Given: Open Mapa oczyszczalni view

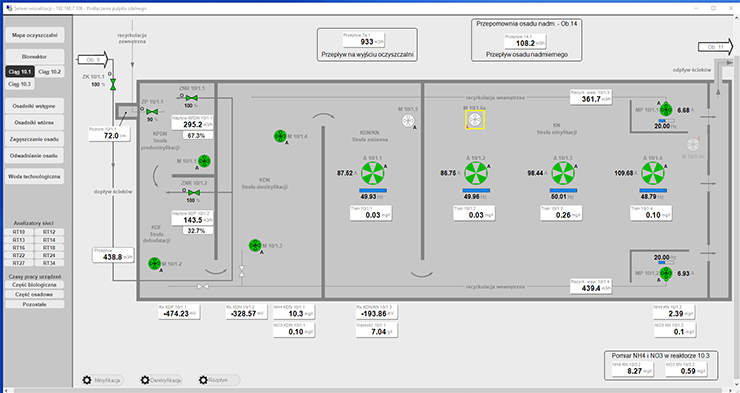Looking at the screenshot, I should click(34, 35).
